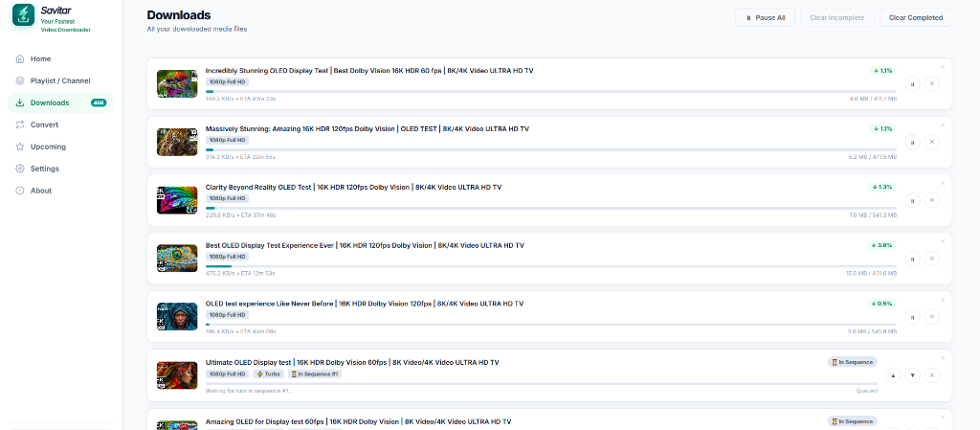Click the 0.5% progress percentage badge
The height and width of the screenshot is (430, 980).
(881, 304)
